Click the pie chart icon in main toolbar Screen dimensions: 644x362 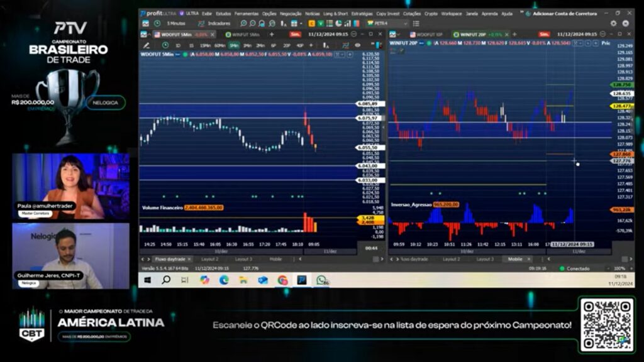click(x=339, y=23)
